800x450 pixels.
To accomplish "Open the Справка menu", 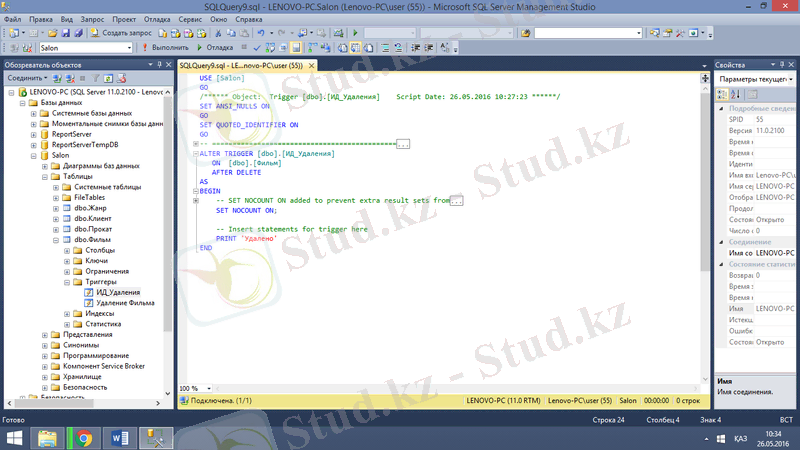I will [x=249, y=19].
